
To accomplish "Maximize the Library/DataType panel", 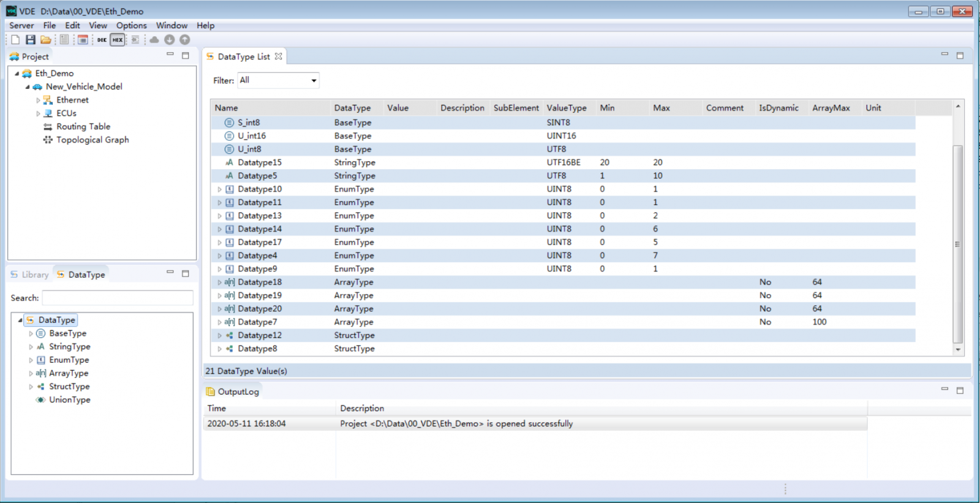I will point(186,273).
